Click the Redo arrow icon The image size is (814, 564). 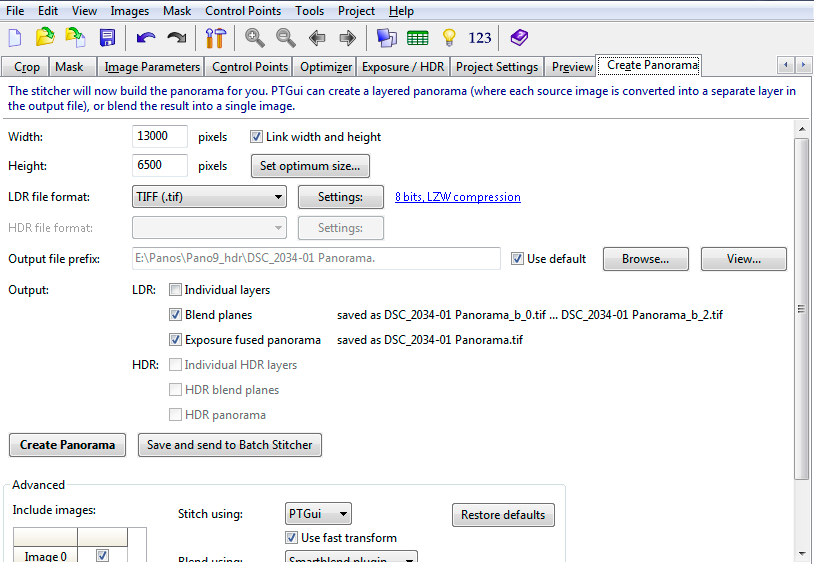(x=177, y=38)
